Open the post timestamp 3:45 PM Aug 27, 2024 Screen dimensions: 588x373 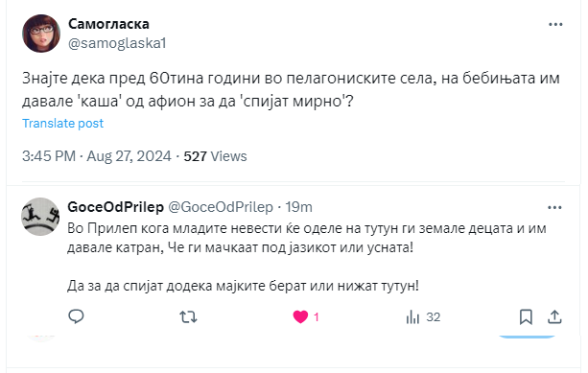tap(97, 156)
